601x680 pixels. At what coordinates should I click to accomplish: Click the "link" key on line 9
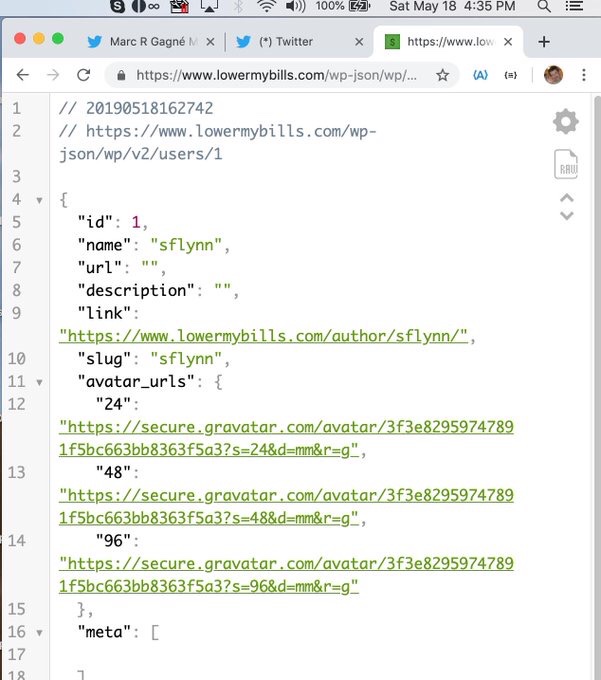click(x=104, y=313)
